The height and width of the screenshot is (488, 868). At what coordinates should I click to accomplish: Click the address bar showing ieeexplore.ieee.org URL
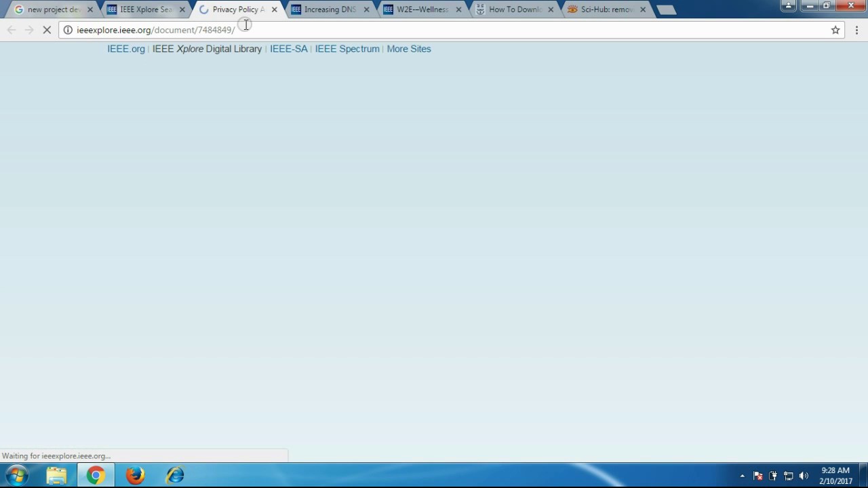click(x=452, y=30)
